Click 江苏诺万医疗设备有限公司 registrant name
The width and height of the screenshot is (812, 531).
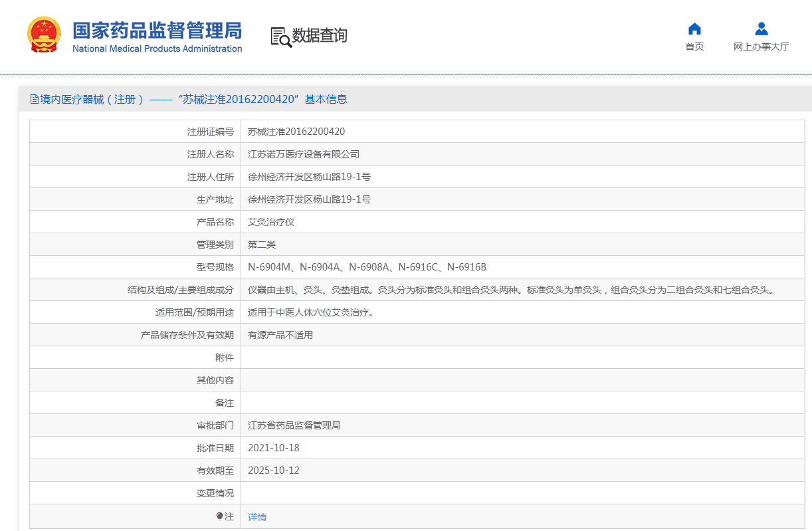pyautogui.click(x=304, y=154)
